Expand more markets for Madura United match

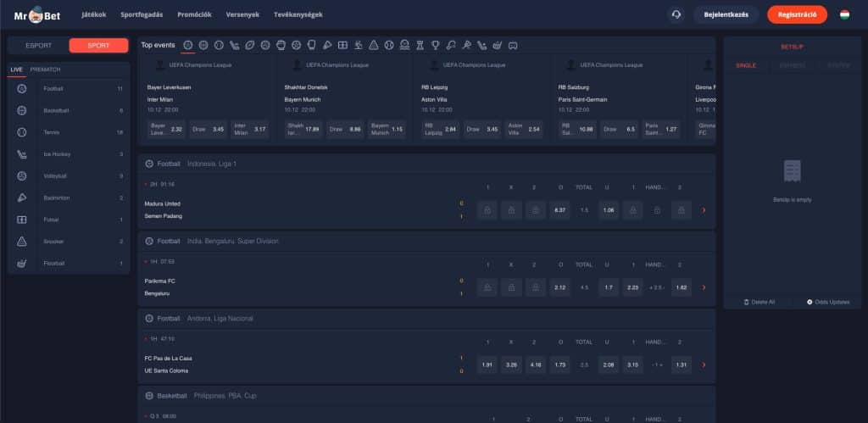tap(704, 210)
